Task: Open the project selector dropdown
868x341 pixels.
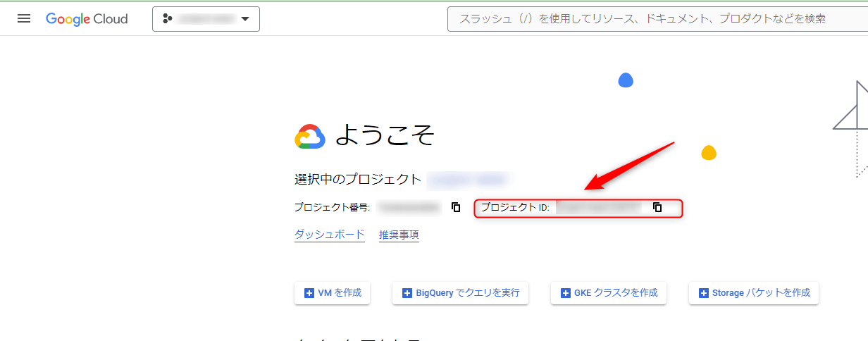Action: point(206,19)
